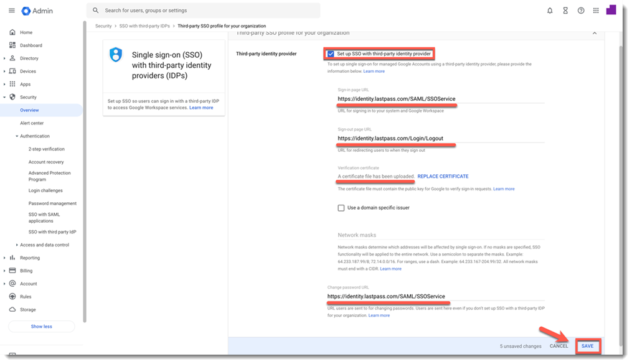The height and width of the screenshot is (364, 632).
Task: Click the notifications bell icon
Action: coord(550,11)
